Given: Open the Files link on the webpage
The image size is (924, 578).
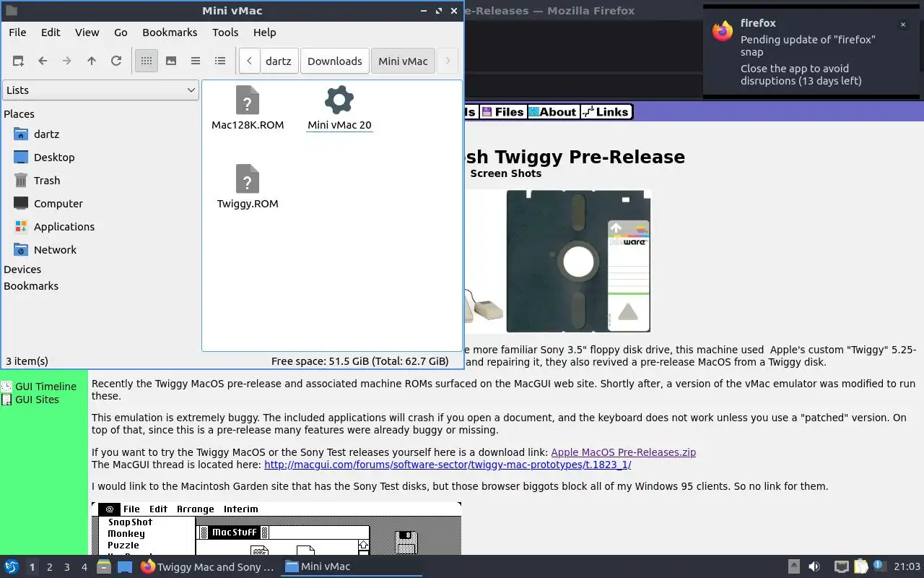Looking at the screenshot, I should 503,112.
